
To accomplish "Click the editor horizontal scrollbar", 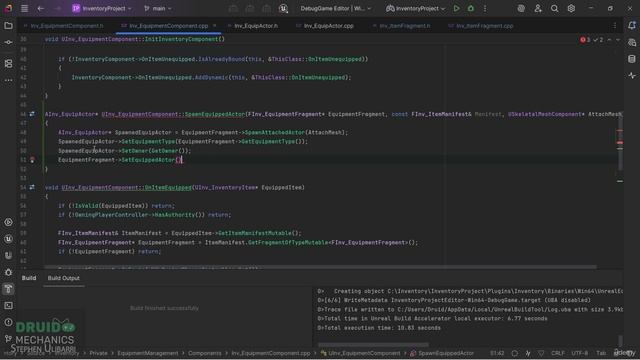I will (320, 267).
